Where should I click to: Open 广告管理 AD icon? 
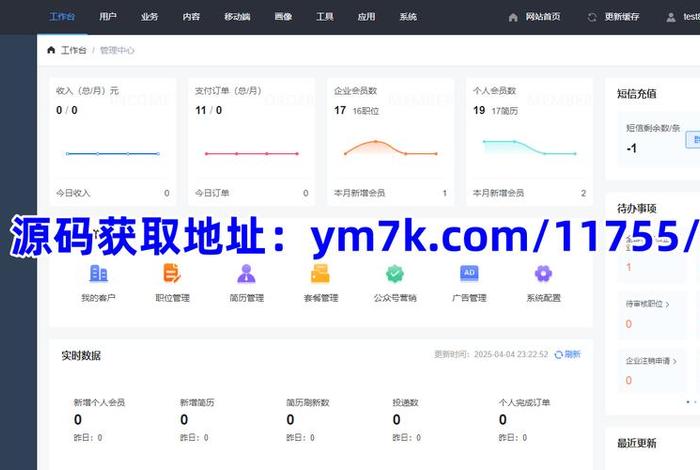[469, 273]
